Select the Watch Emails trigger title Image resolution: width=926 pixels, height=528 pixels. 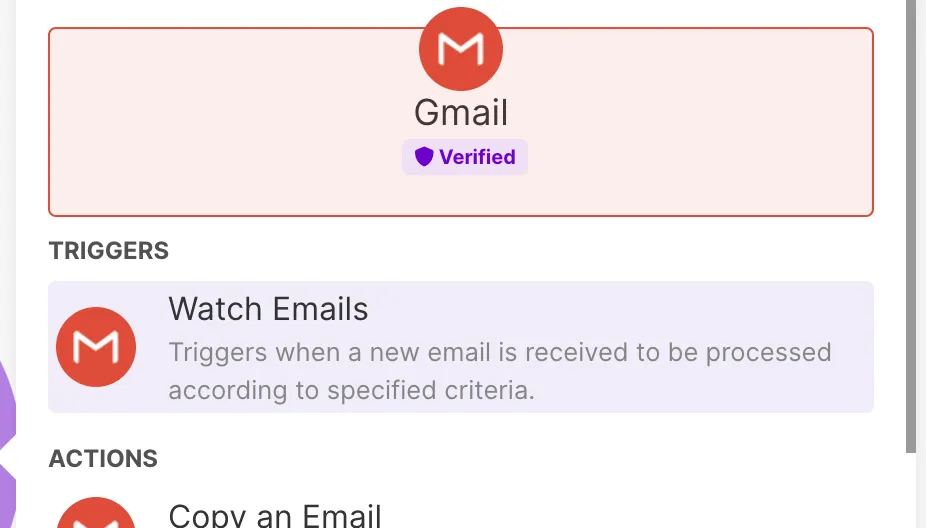point(268,309)
